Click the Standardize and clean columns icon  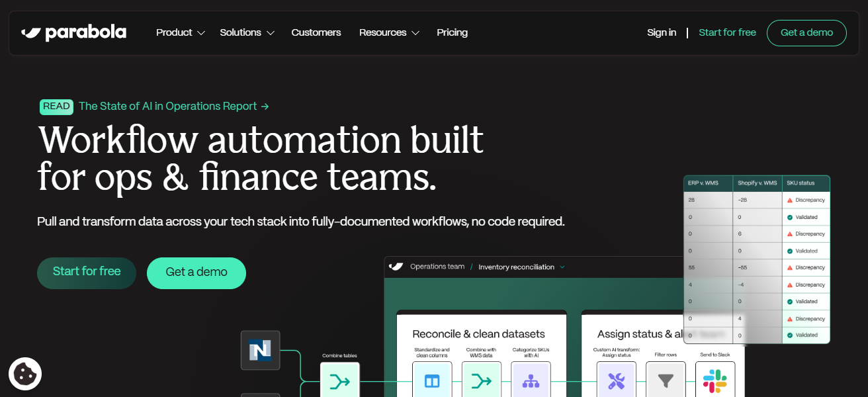tap(432, 380)
